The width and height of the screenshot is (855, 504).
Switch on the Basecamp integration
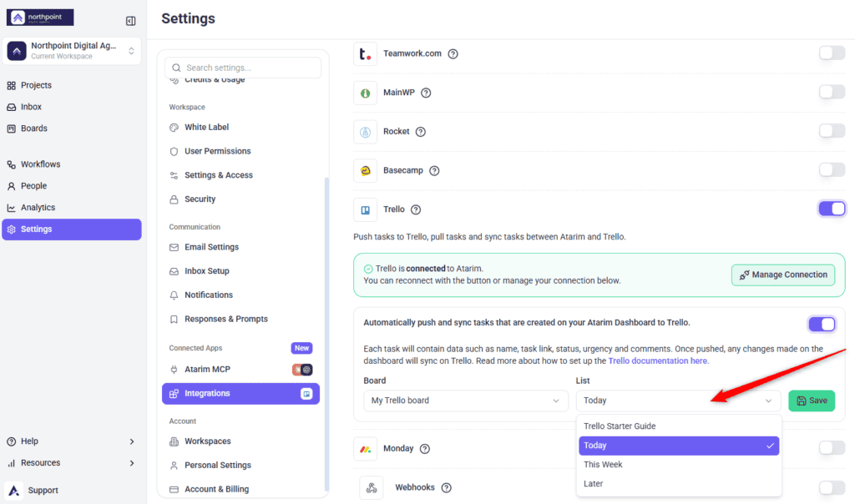pyautogui.click(x=832, y=170)
